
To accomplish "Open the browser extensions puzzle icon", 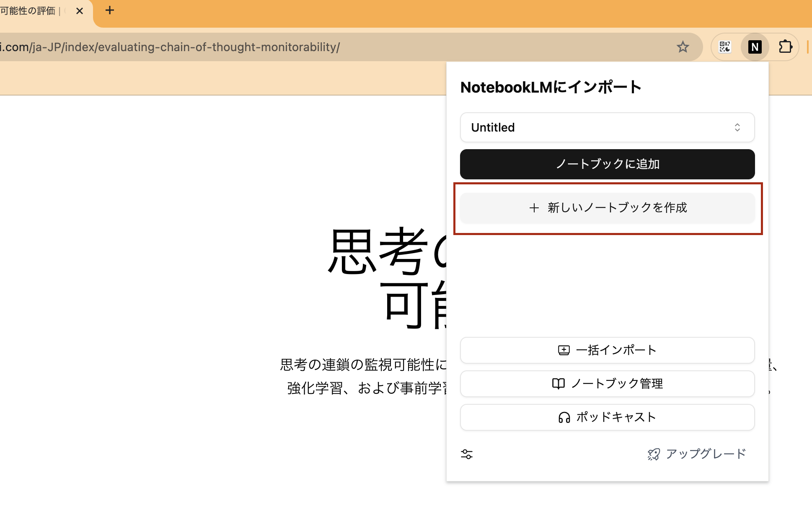I will [785, 47].
